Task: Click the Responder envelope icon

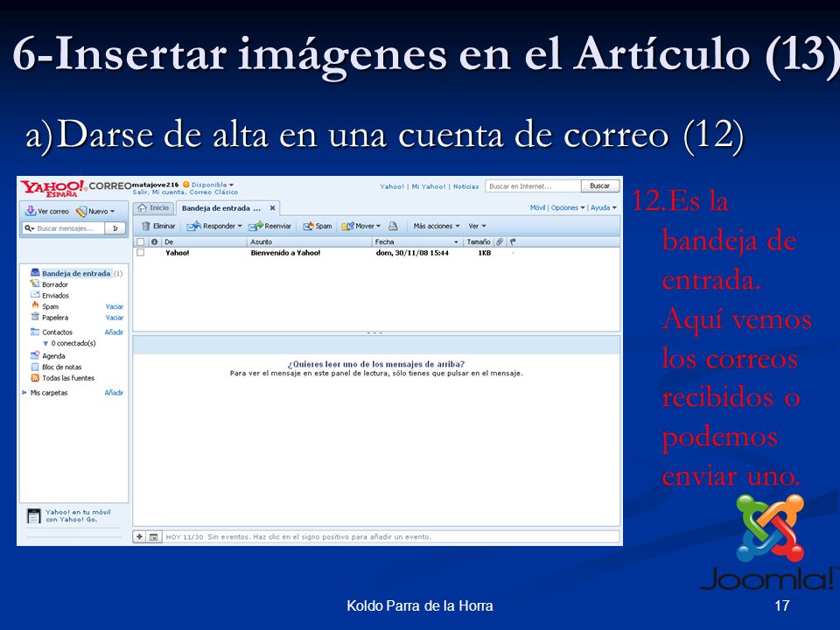Action: coord(192,226)
